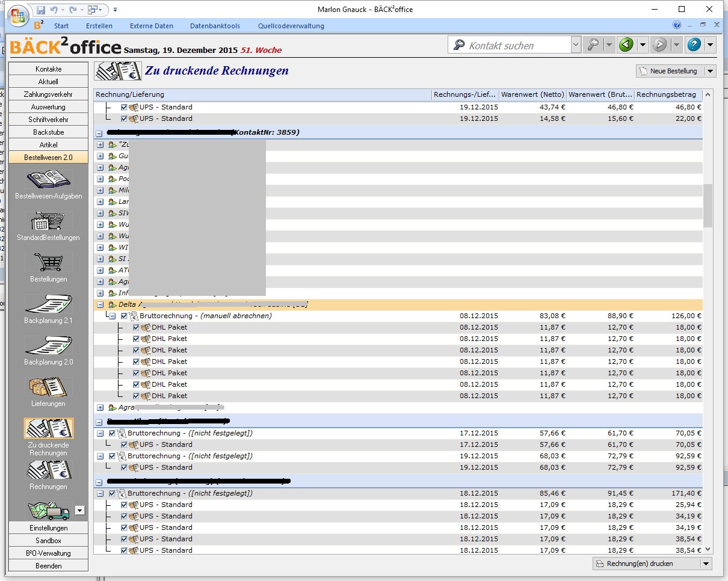The height and width of the screenshot is (581, 728).
Task: Toggle checkbox of first DHL Paket row
Action: [x=137, y=327]
